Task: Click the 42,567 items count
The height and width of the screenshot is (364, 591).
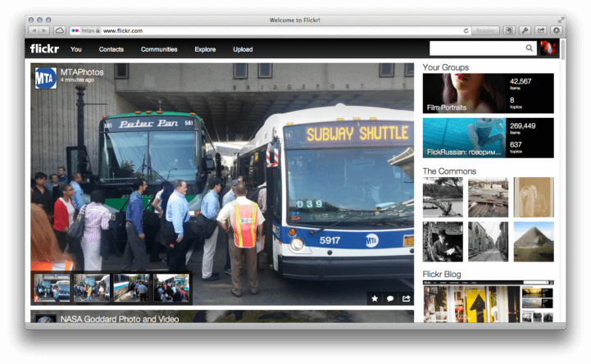Action: tap(521, 81)
